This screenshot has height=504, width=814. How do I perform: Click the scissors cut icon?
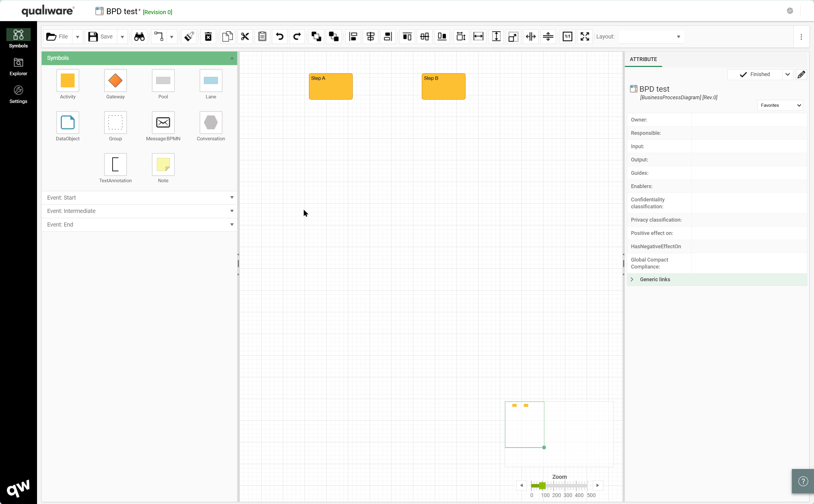pos(245,37)
